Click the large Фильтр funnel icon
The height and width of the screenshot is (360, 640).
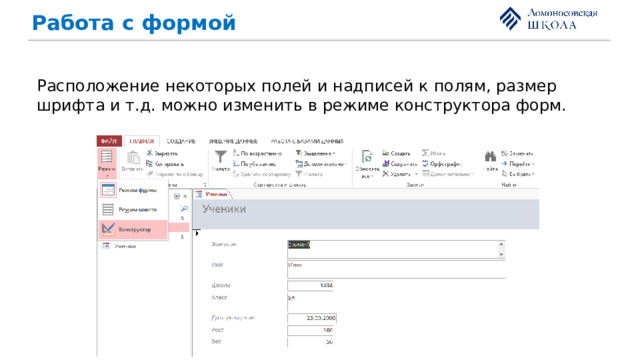[220, 157]
